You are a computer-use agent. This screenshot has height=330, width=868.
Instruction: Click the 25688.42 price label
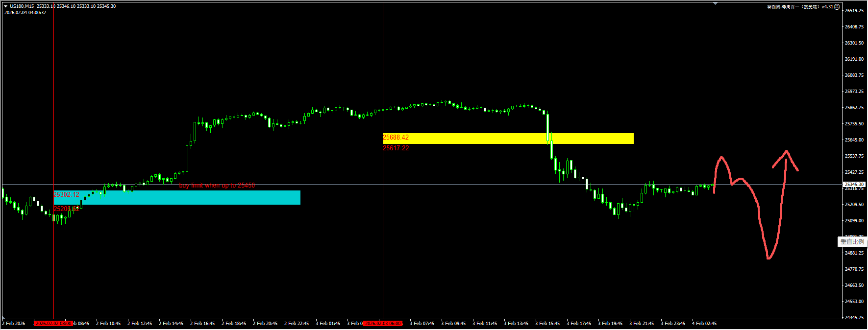pos(396,138)
